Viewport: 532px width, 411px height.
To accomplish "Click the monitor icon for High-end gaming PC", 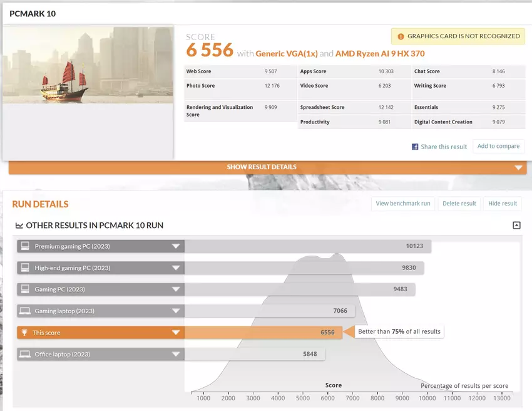I will point(25,268).
